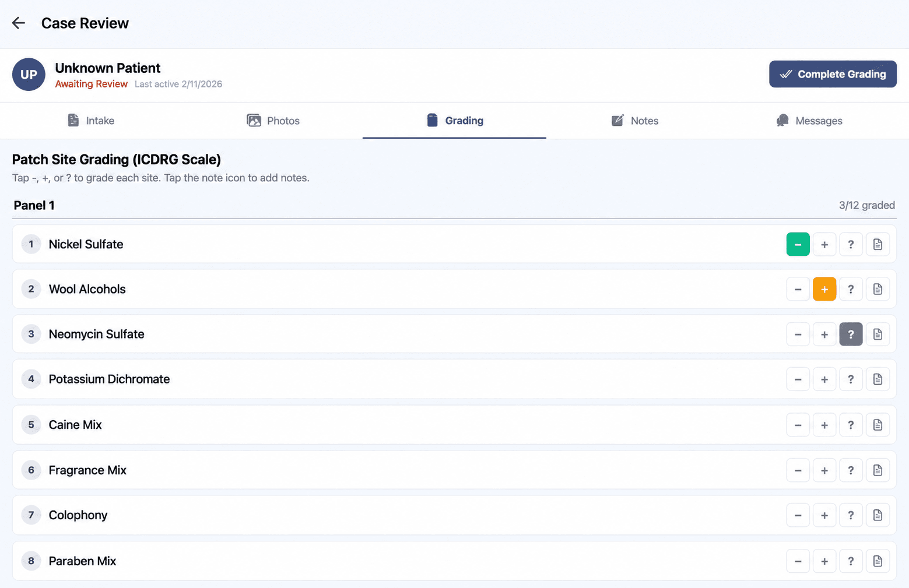Select the Fragrance Mix row label
The height and width of the screenshot is (588, 909).
[87, 470]
